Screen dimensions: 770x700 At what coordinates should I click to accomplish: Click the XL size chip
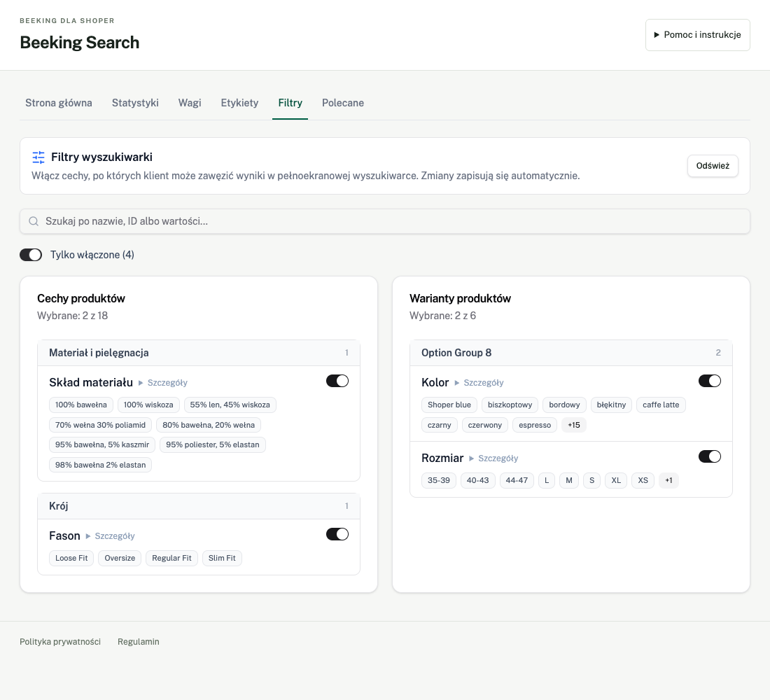click(x=616, y=480)
